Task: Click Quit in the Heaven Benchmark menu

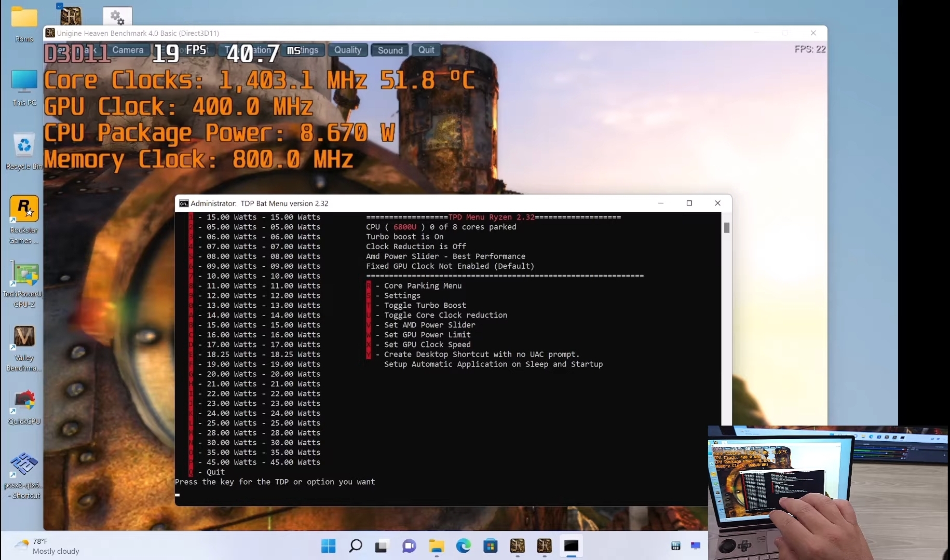Action: click(426, 50)
